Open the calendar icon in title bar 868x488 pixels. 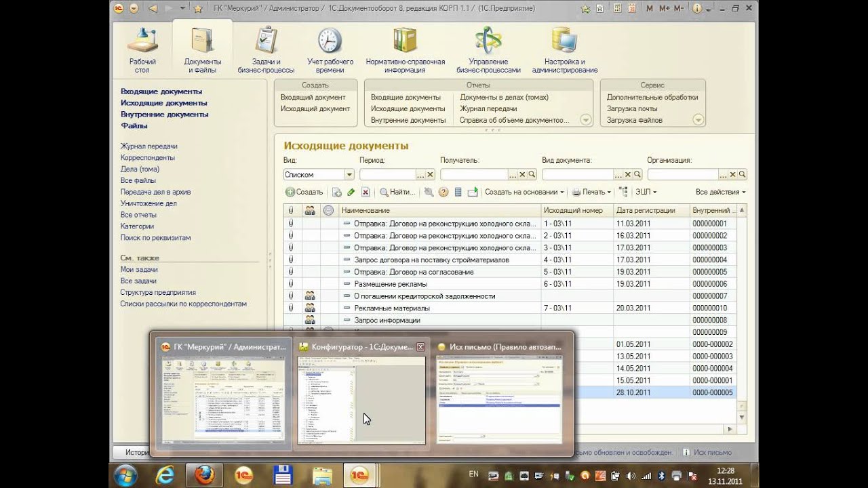pos(631,8)
